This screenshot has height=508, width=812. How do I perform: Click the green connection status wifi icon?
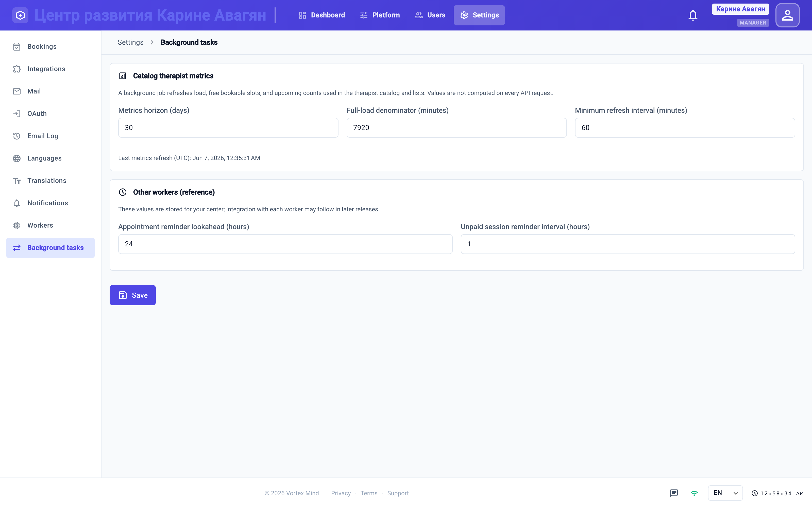(x=694, y=493)
